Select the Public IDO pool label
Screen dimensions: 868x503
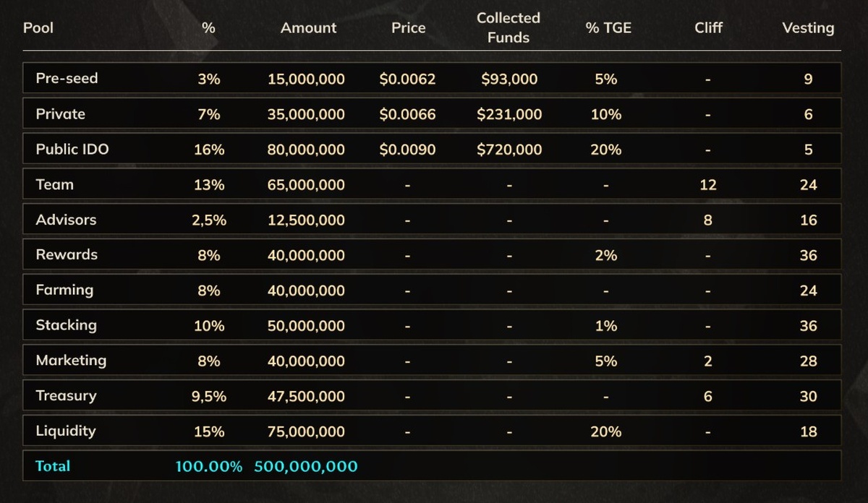(x=72, y=149)
